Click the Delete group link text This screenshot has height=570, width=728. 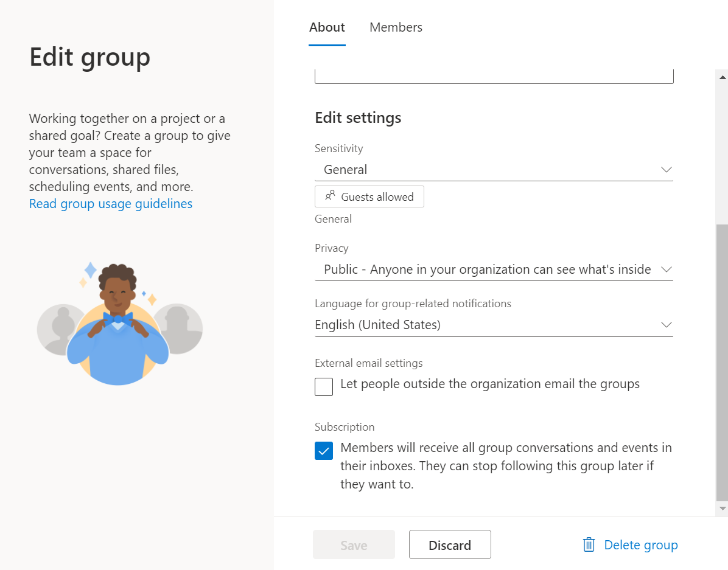pyautogui.click(x=640, y=545)
